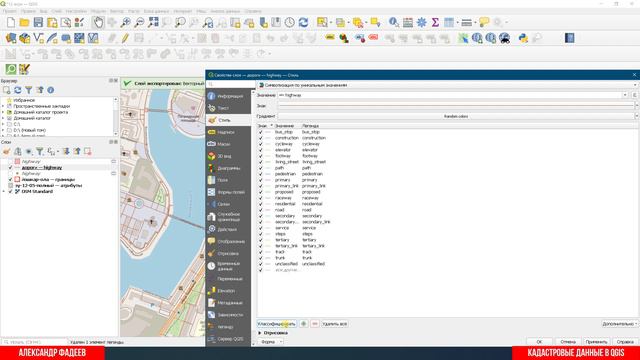Expand the Отрисовка section
640x360 pixels.
pos(260,333)
